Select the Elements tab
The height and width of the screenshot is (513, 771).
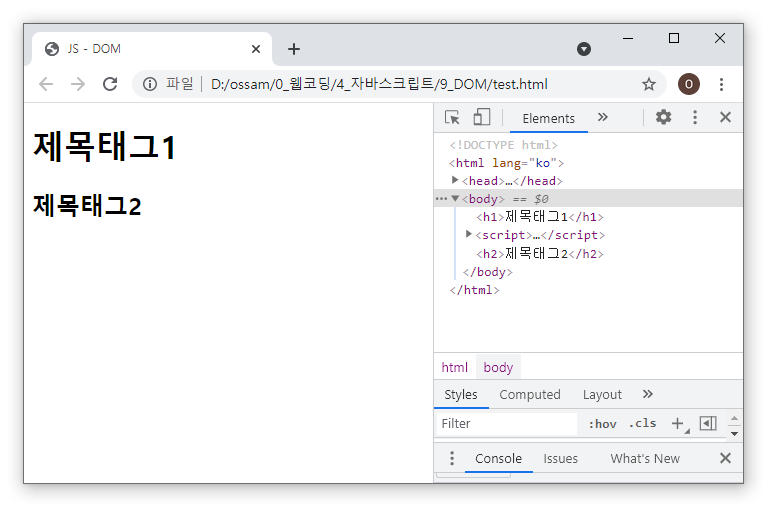tap(548, 119)
